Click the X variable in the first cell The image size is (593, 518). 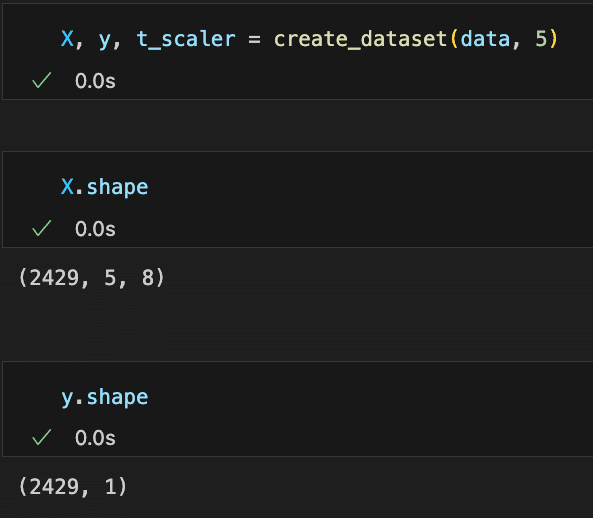[67, 39]
